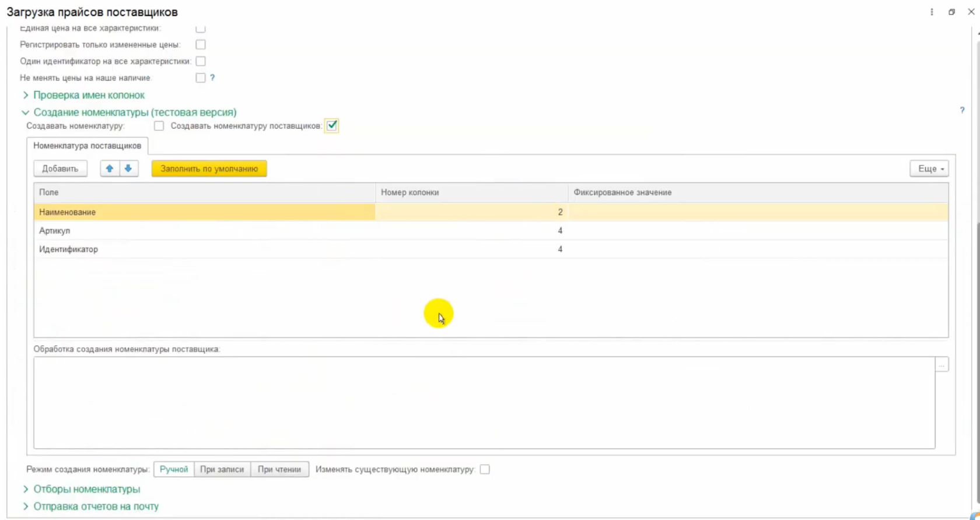Image resolution: width=980 pixels, height=520 pixels.
Task: Click column number 2 for Наименование
Action: pos(472,212)
